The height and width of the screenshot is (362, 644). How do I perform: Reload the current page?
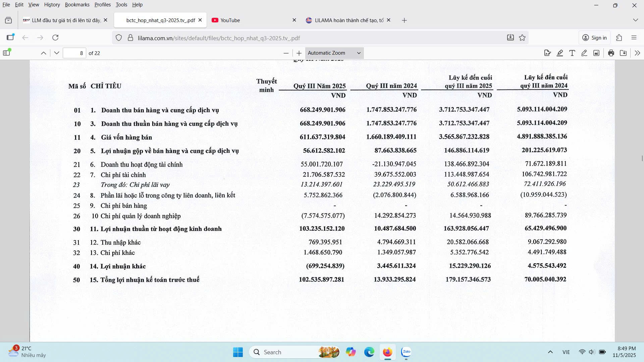pos(55,38)
